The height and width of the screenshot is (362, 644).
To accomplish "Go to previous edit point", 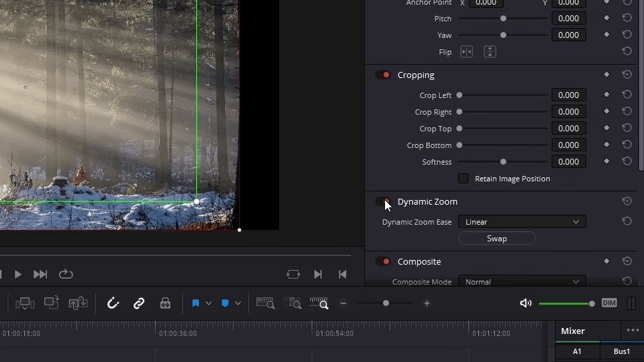I will coord(343,274).
